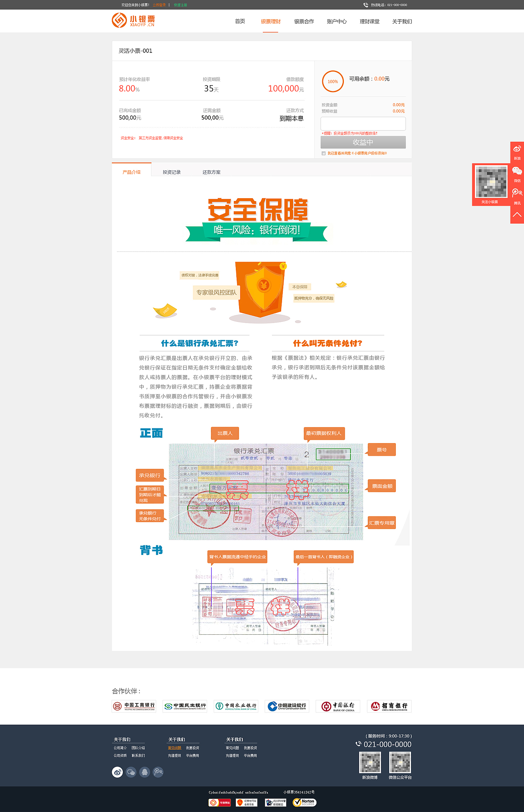Click the 中国民生银行 partner logo
This screenshot has width=524, height=812.
pyautogui.click(x=185, y=706)
